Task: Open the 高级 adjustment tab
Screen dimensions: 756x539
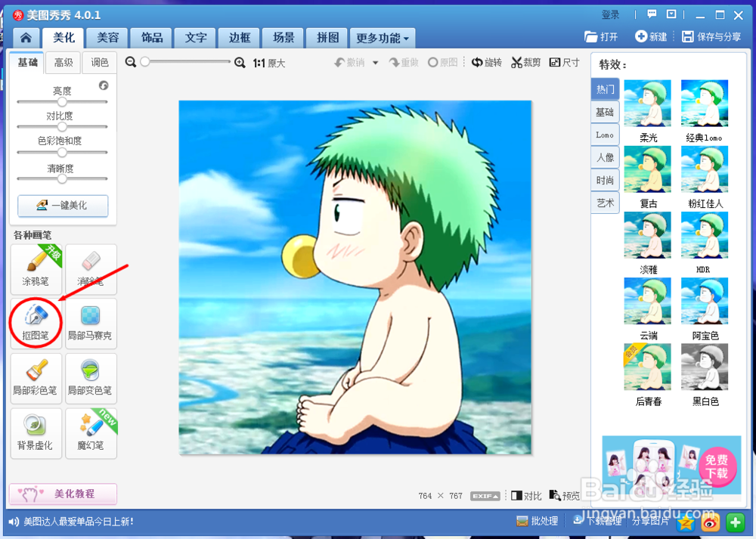Action: click(64, 63)
